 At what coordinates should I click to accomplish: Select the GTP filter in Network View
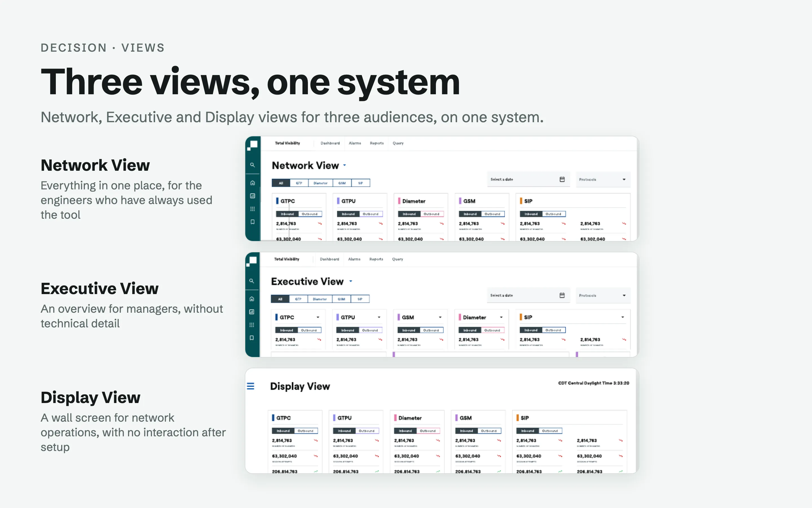point(299,183)
